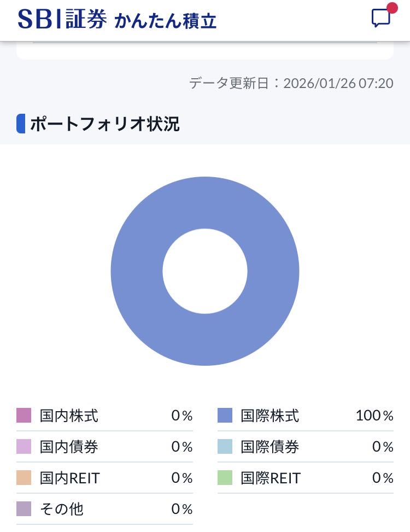
Task: Click the その他 legend label
Action: click(x=61, y=509)
